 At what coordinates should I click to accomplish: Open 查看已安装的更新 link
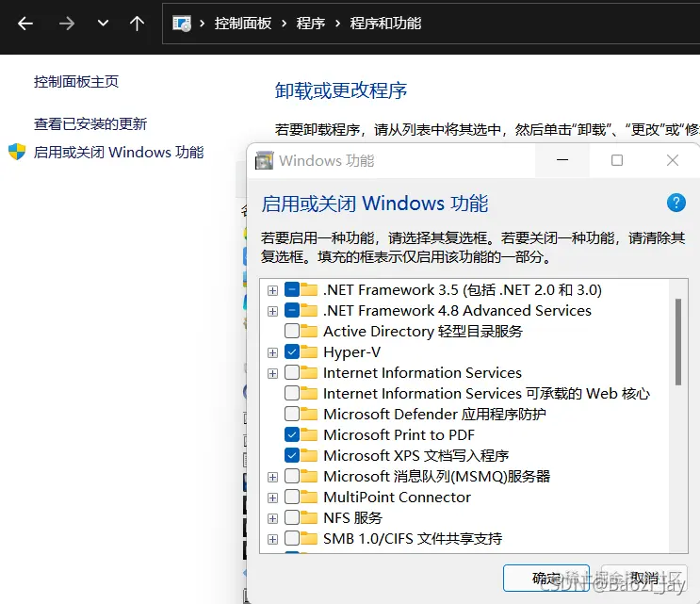[x=90, y=123]
